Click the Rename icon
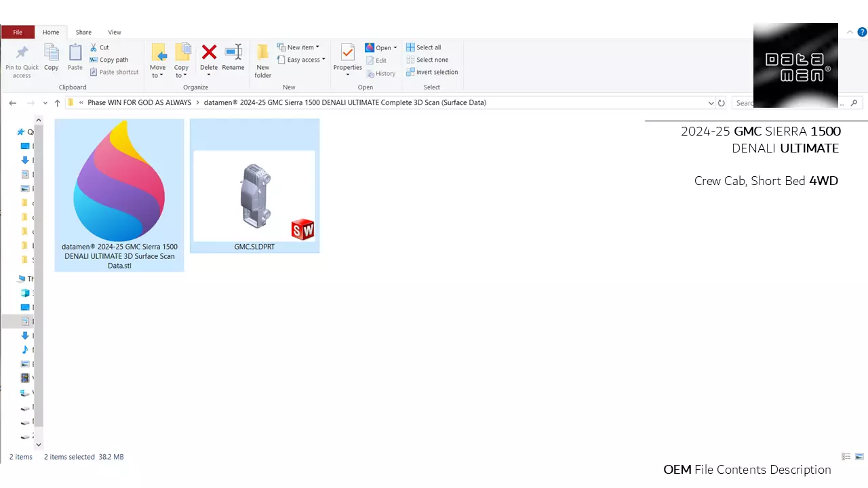 pyautogui.click(x=233, y=52)
